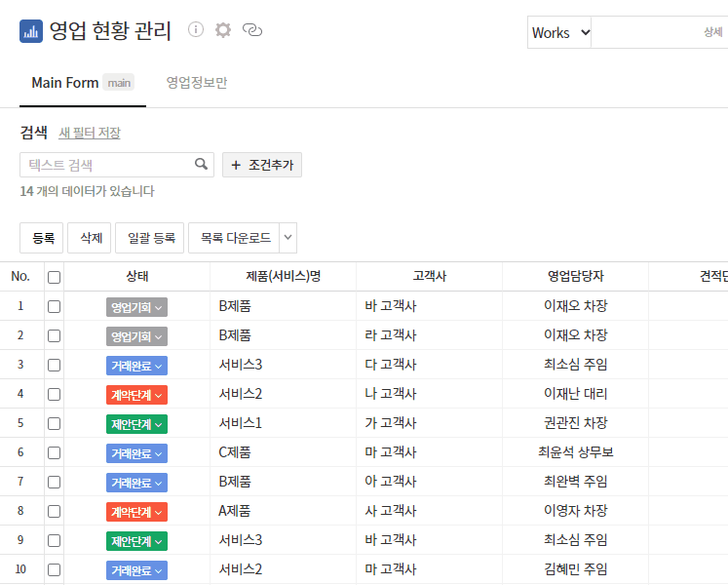Expand the 목록 다운로드 arrow dropdown

(x=287, y=238)
